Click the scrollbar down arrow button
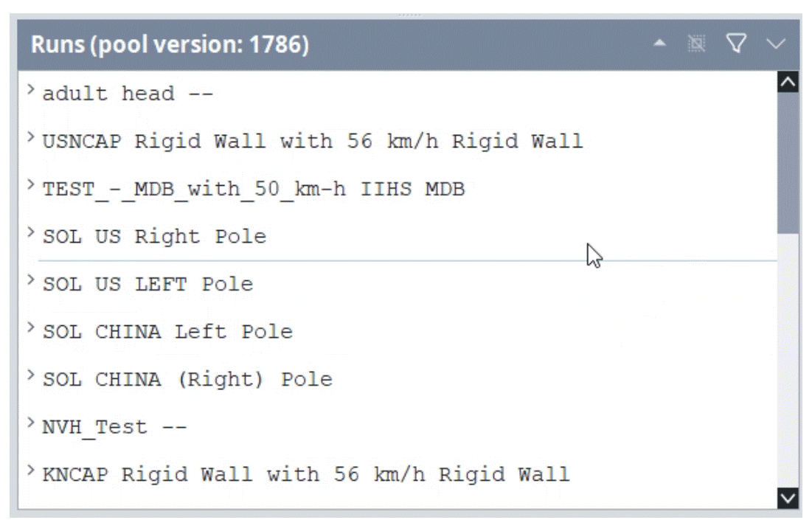 coord(788,499)
